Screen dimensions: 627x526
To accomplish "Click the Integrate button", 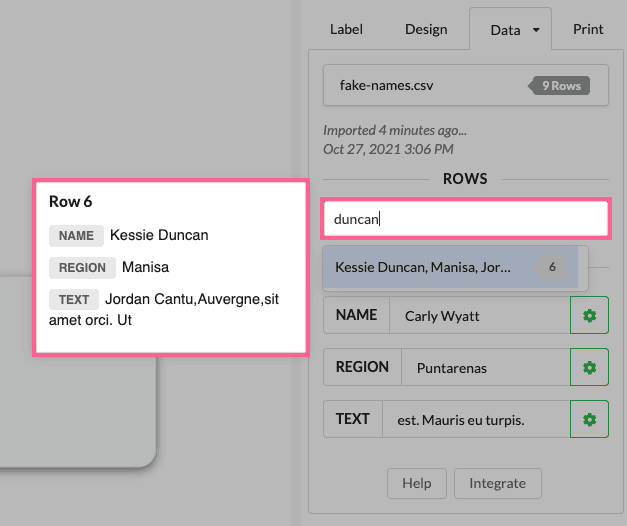I will coord(497,483).
